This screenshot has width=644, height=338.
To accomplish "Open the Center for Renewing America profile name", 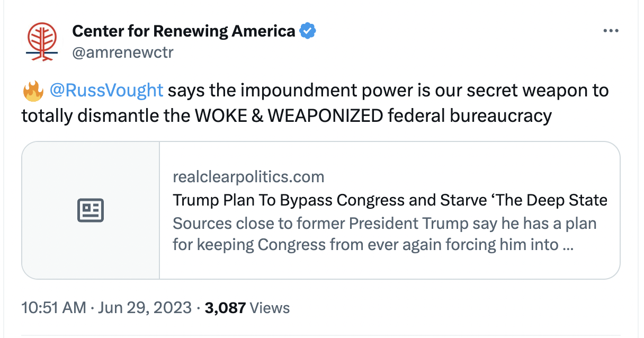I will click(x=183, y=31).
